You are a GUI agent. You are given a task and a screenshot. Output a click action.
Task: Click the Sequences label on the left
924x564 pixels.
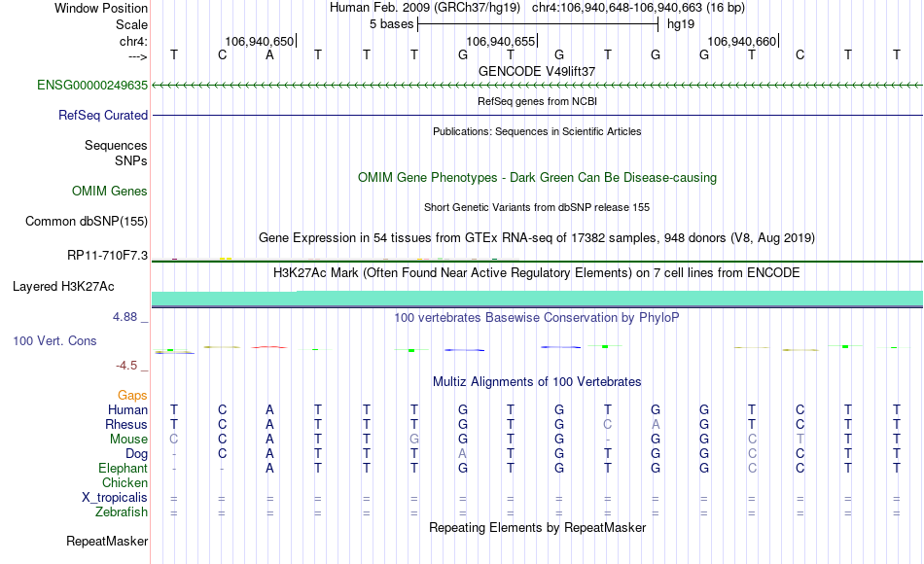(x=116, y=145)
